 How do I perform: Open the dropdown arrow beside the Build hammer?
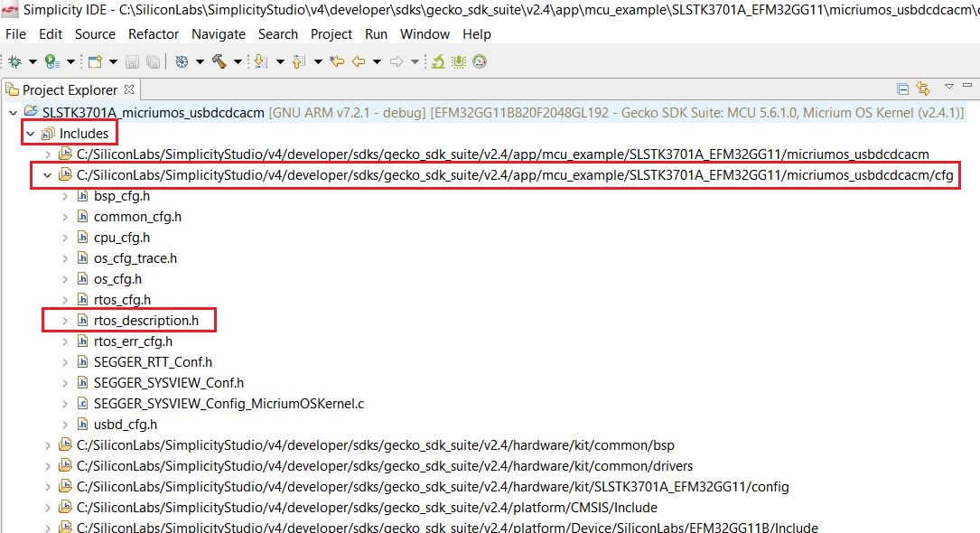coord(238,61)
